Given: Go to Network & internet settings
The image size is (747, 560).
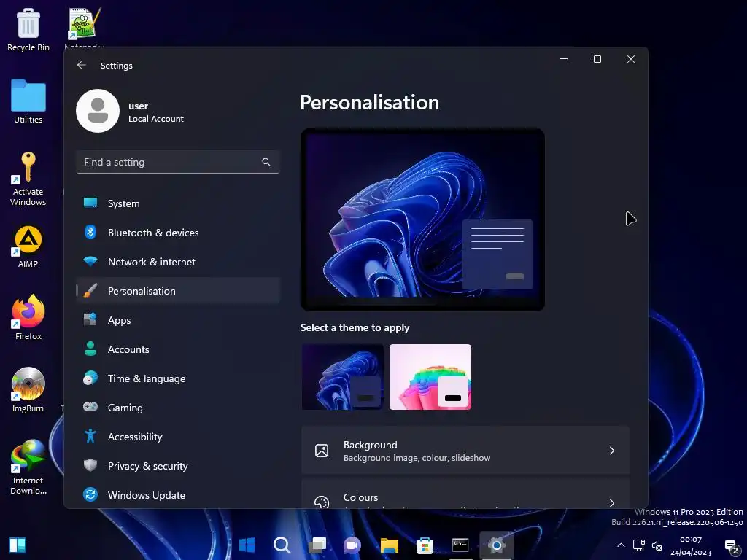Looking at the screenshot, I should pyautogui.click(x=178, y=262).
